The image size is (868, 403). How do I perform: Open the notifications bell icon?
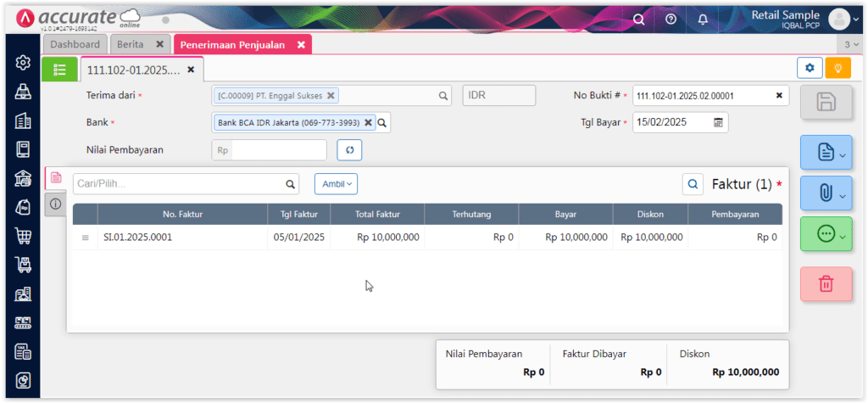click(x=703, y=19)
